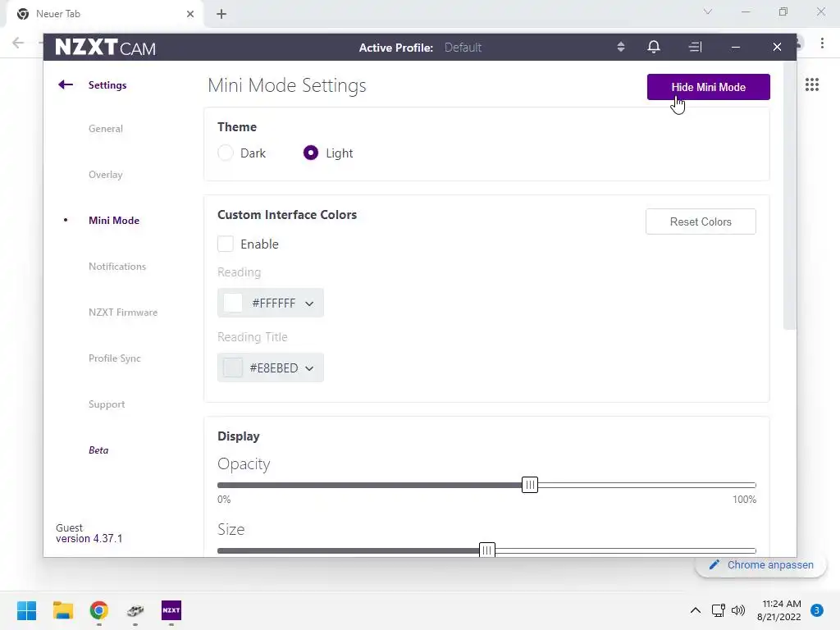Click the NZXT CAM logo
The height and width of the screenshot is (630, 840).
106,47
